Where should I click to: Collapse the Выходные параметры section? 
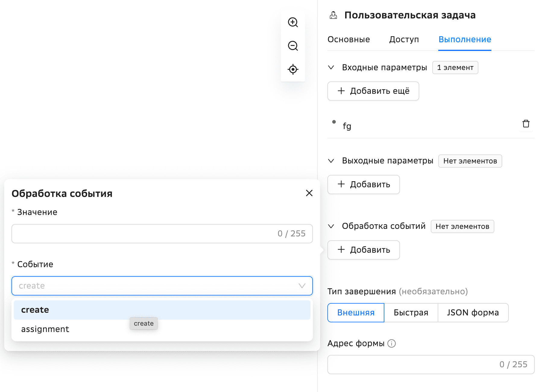coord(332,161)
